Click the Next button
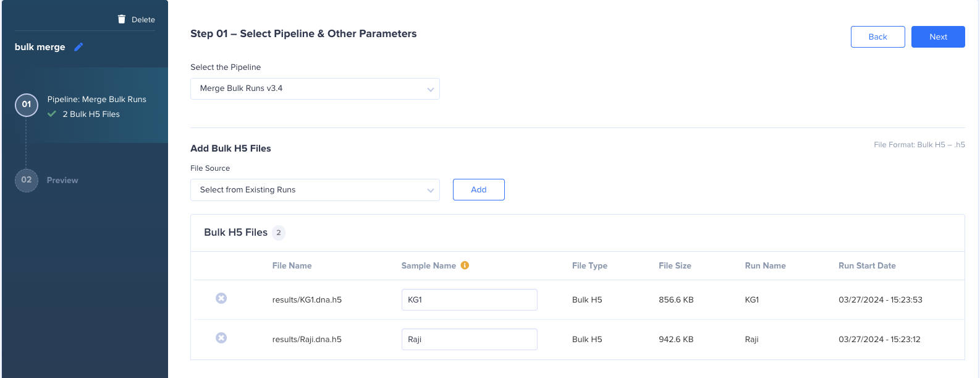The image size is (980, 378). click(938, 37)
